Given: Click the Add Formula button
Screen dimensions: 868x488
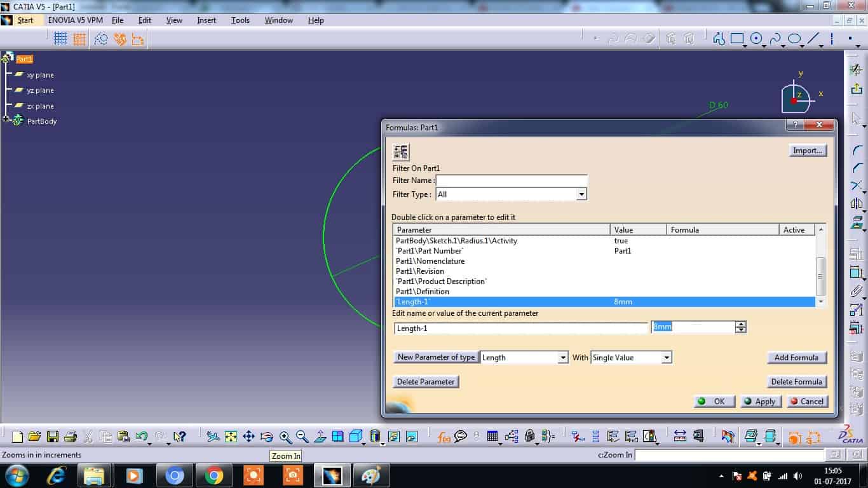Looking at the screenshot, I should point(796,358).
